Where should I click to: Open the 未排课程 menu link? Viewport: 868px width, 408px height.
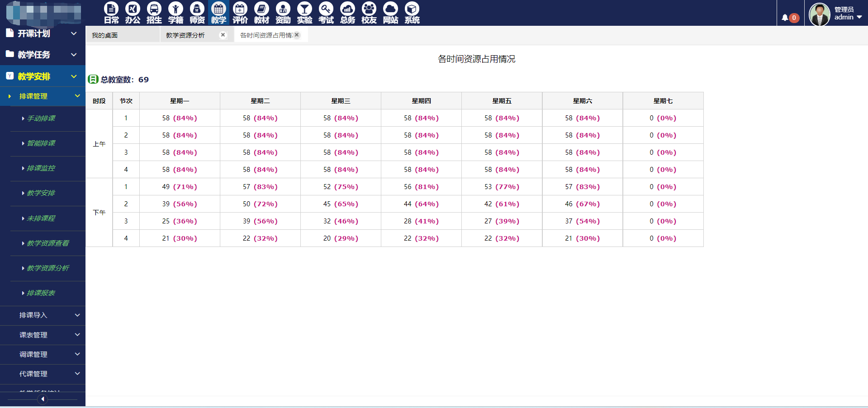point(41,218)
